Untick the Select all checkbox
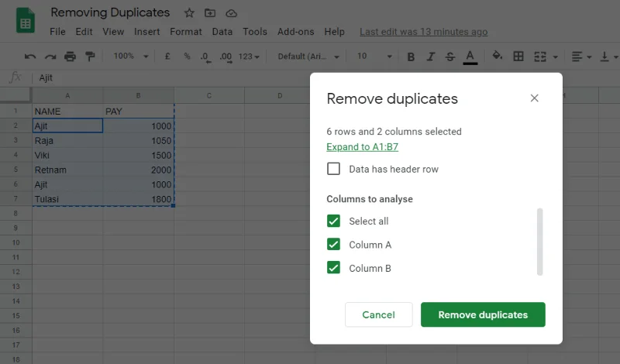The height and width of the screenshot is (364, 620). pos(333,221)
